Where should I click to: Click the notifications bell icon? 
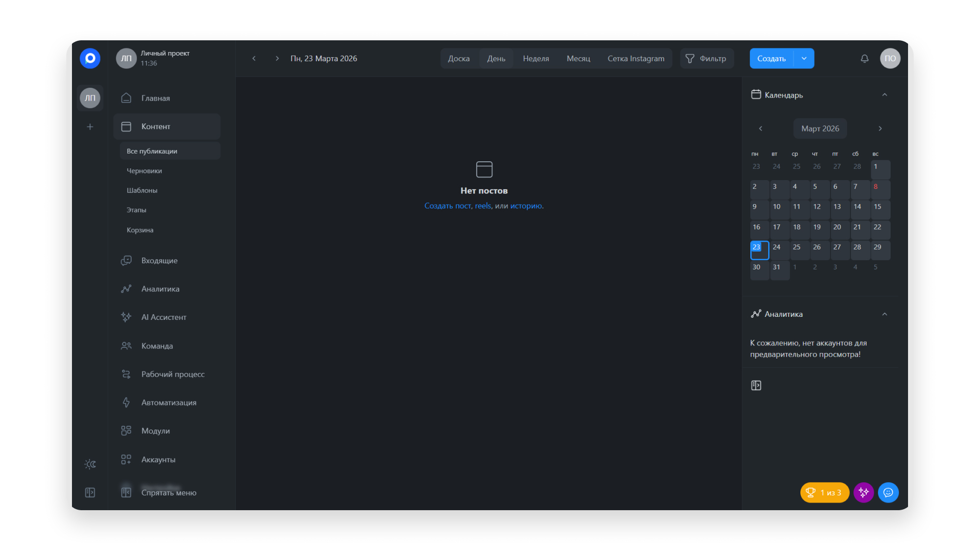tap(864, 59)
